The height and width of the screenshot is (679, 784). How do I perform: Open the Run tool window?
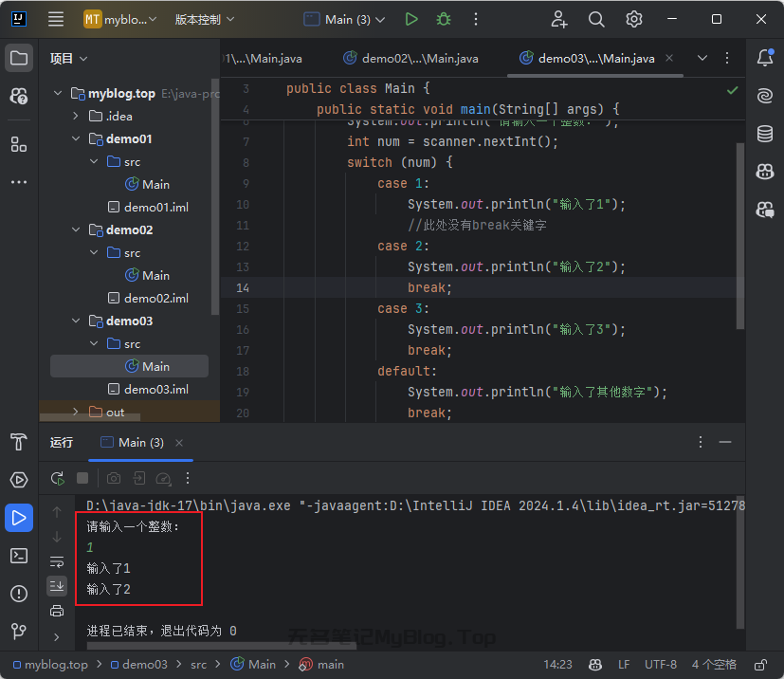[19, 518]
